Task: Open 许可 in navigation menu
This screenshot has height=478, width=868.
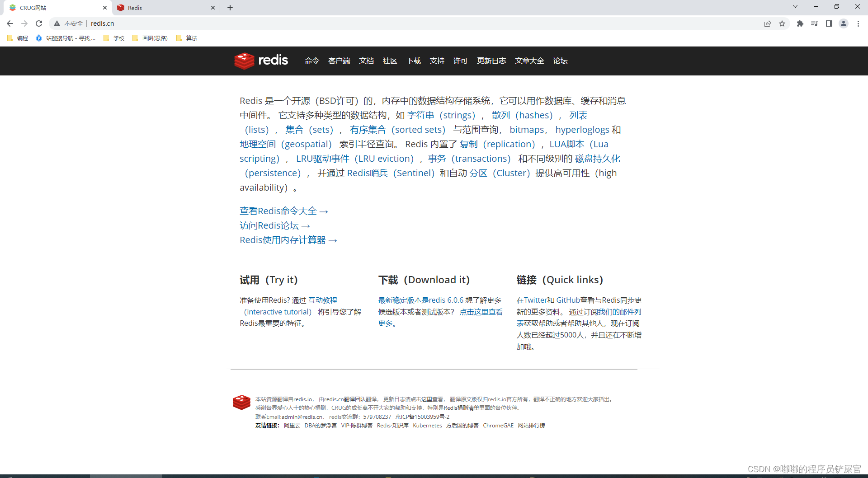Action: 461,61
